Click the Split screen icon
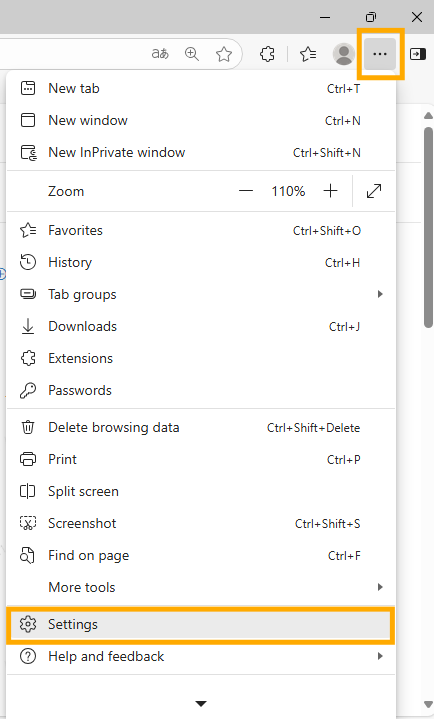Viewport: 434px width, 719px height. click(x=28, y=491)
